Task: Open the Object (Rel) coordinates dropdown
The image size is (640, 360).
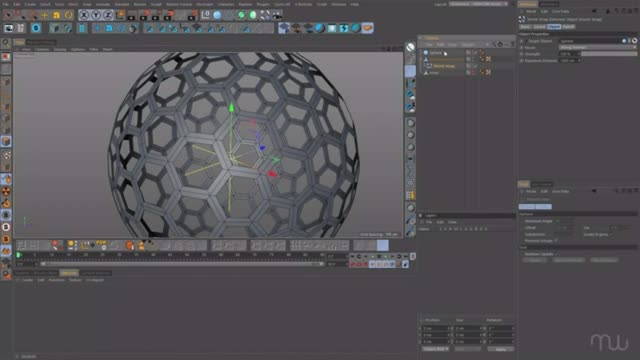Action: [x=435, y=349]
